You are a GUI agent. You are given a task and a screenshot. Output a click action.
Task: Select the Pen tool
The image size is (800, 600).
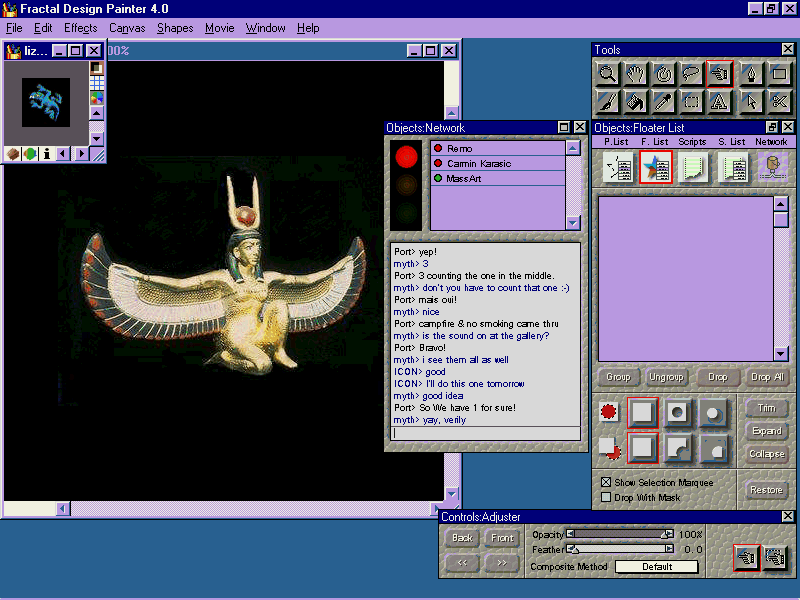pos(751,74)
